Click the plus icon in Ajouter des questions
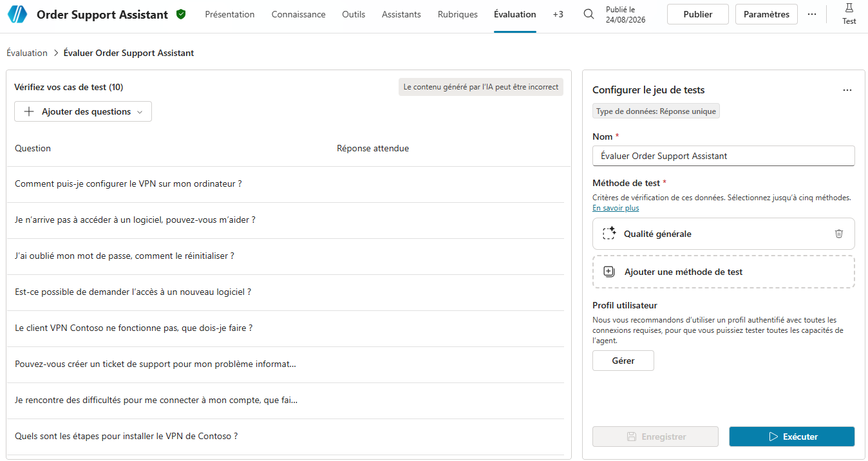Image resolution: width=868 pixels, height=461 pixels. [29, 111]
